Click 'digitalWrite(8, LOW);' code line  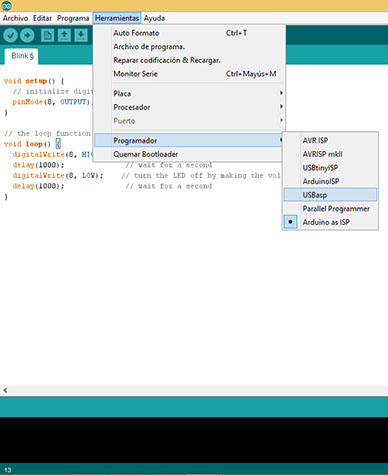coord(58,176)
